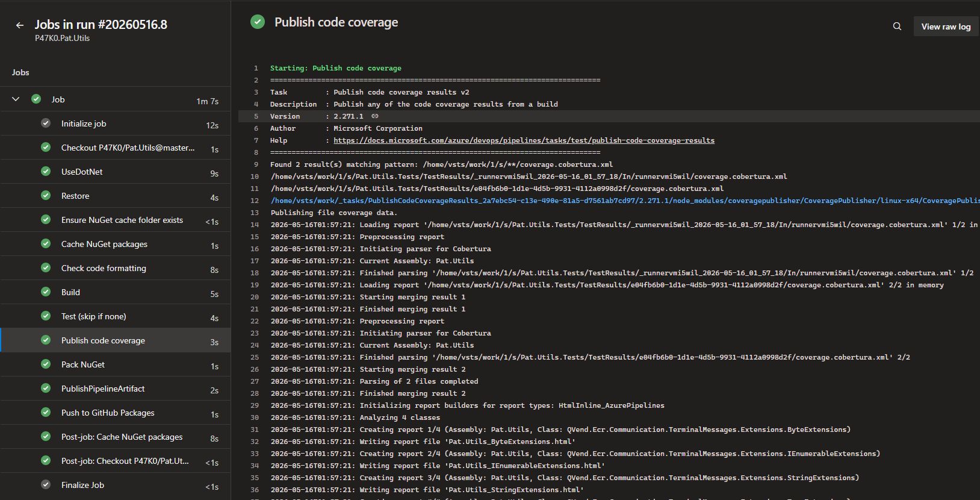Image resolution: width=980 pixels, height=500 pixels.
Task: Go back using the arrow icon
Action: 20,25
